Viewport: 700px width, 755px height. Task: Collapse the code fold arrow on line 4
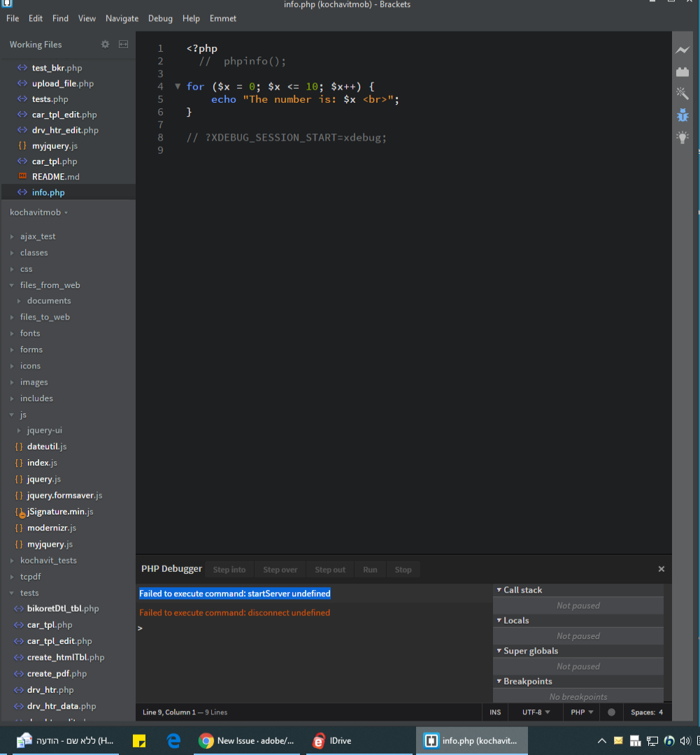coord(178,87)
